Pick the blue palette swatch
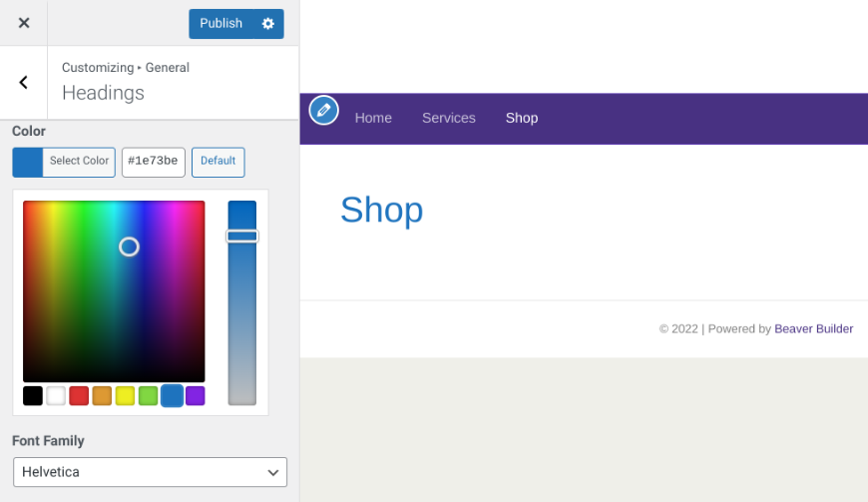868x502 pixels. point(173,396)
